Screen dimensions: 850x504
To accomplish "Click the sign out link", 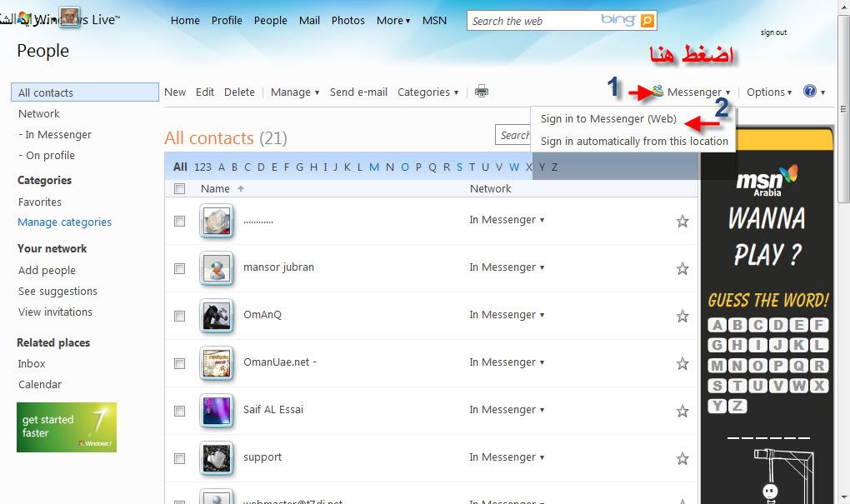I will [x=773, y=32].
